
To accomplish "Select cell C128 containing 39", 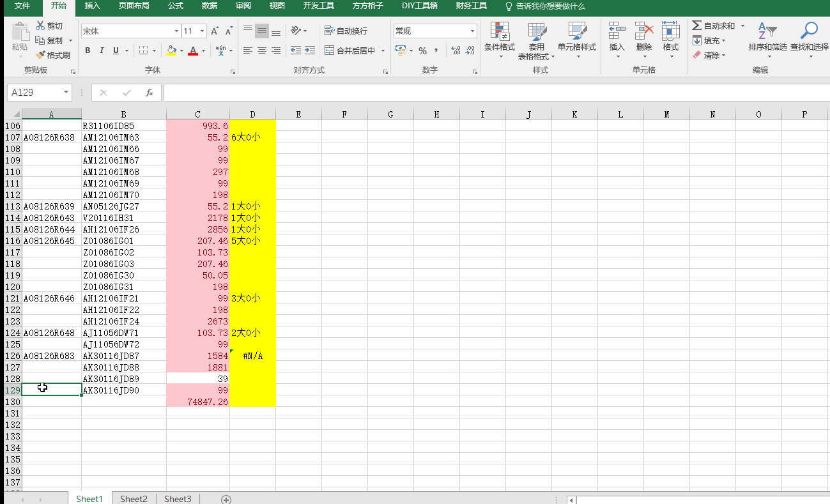I will coord(197,379).
